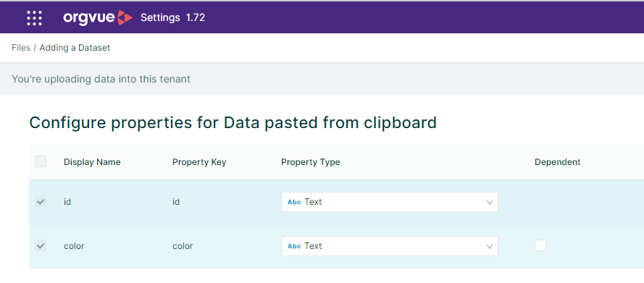Toggle the checkbox for the id row

41,201
